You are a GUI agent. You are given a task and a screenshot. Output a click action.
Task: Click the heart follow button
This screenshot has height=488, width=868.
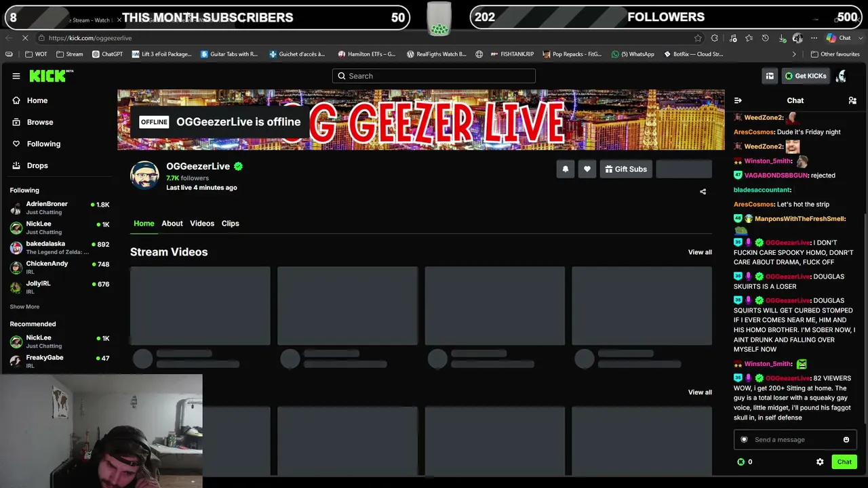click(x=587, y=169)
